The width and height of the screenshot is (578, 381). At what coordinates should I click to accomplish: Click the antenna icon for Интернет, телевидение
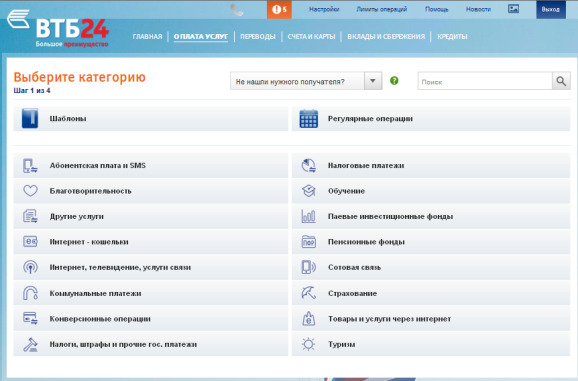pos(30,267)
